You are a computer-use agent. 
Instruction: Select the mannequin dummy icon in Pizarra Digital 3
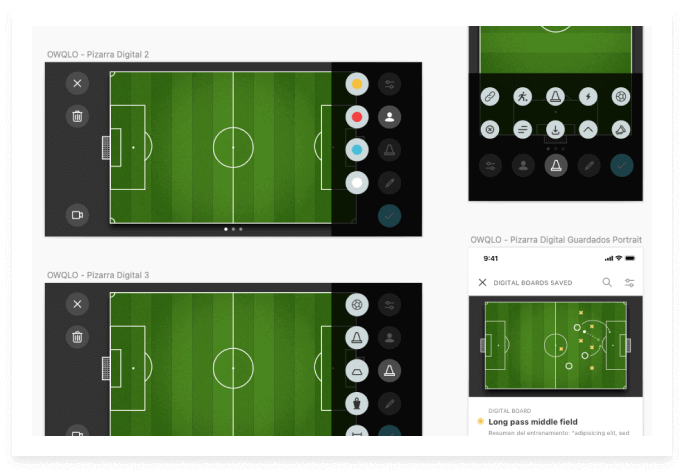point(357,403)
